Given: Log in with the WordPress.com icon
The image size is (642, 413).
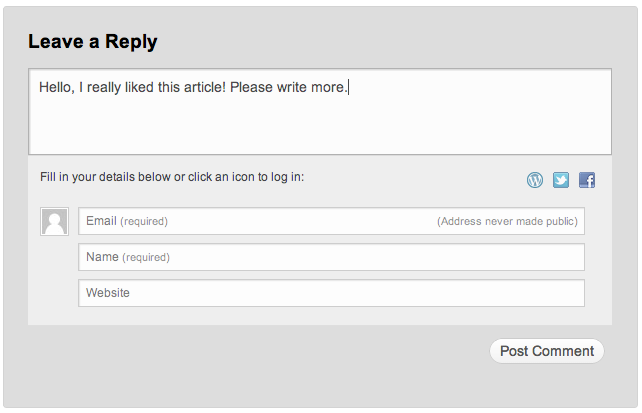Looking at the screenshot, I should coord(535,180).
